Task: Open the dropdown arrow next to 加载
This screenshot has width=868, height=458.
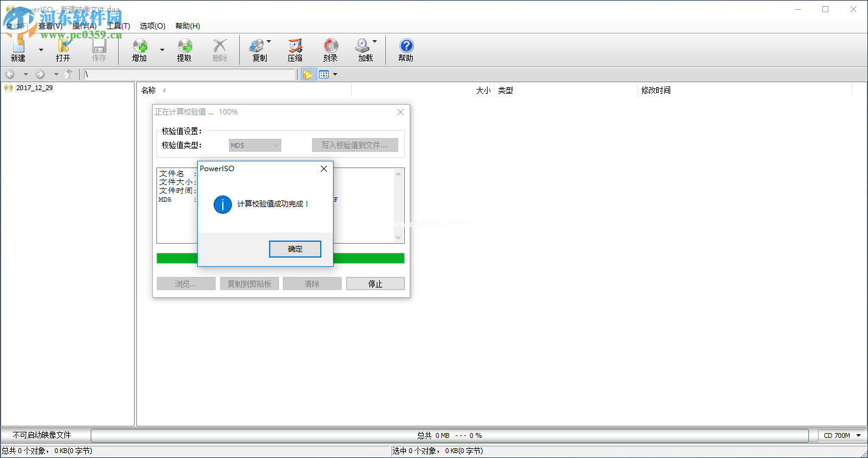Action: point(375,42)
